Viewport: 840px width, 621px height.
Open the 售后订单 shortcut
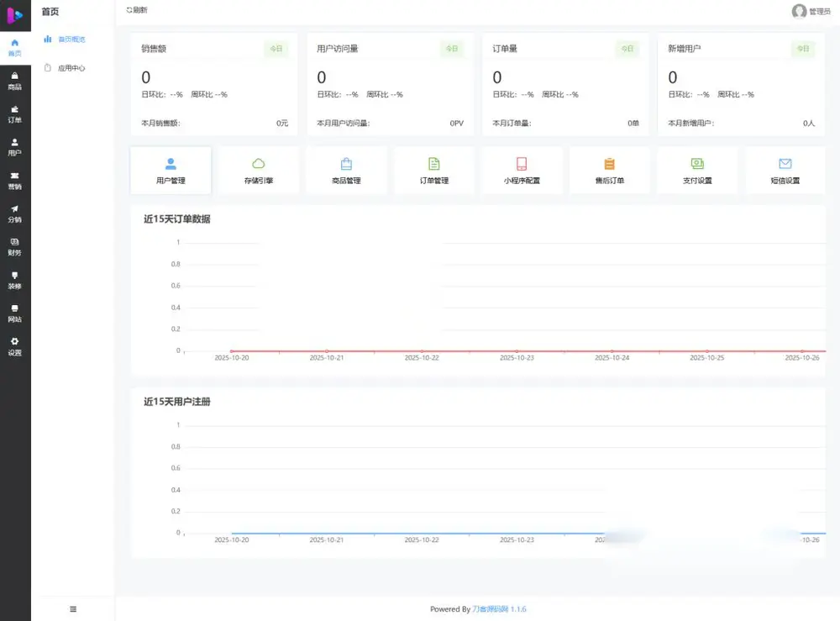[610, 171]
